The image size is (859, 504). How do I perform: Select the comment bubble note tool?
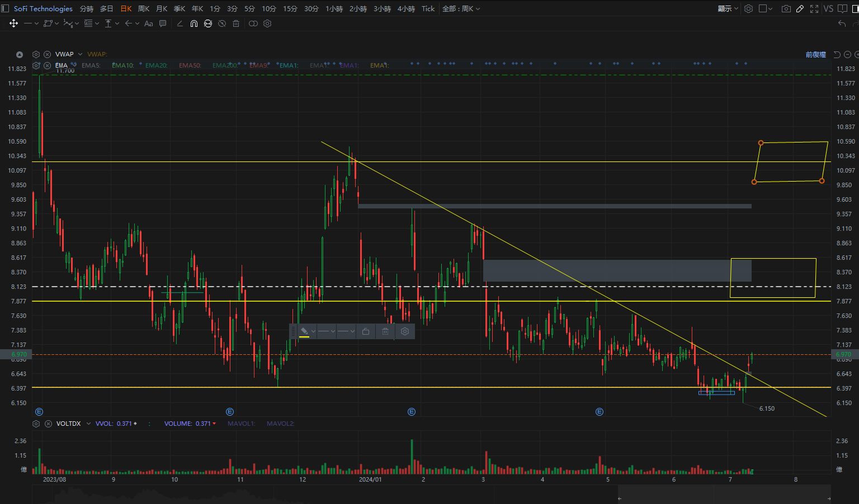pyautogui.click(x=163, y=23)
